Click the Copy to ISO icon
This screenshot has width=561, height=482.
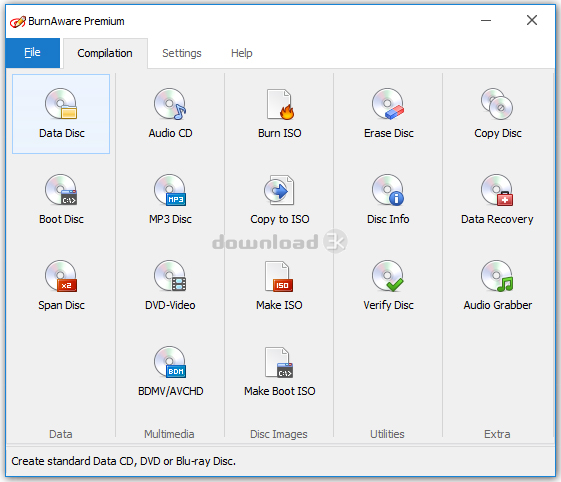pyautogui.click(x=279, y=200)
